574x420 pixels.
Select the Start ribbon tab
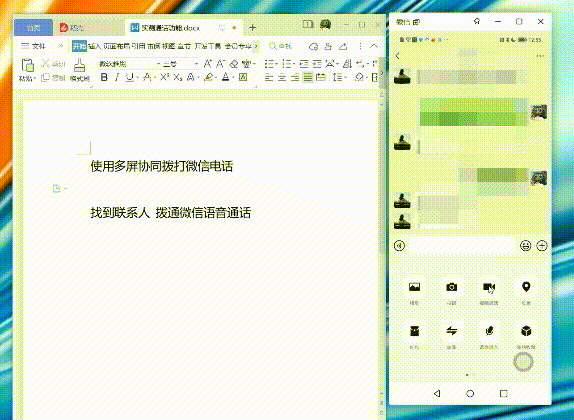79,46
